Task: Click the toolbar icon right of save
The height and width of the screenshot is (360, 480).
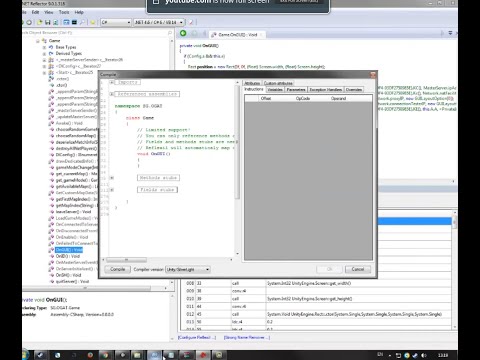Action: (x=55, y=22)
